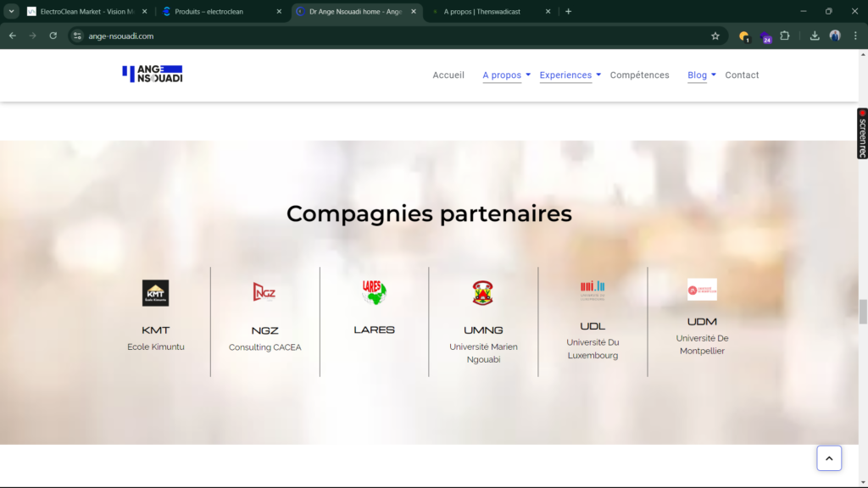Viewport: 868px width, 488px height.
Task: Close the A propos Thenswadicast tab
Action: click(548, 12)
